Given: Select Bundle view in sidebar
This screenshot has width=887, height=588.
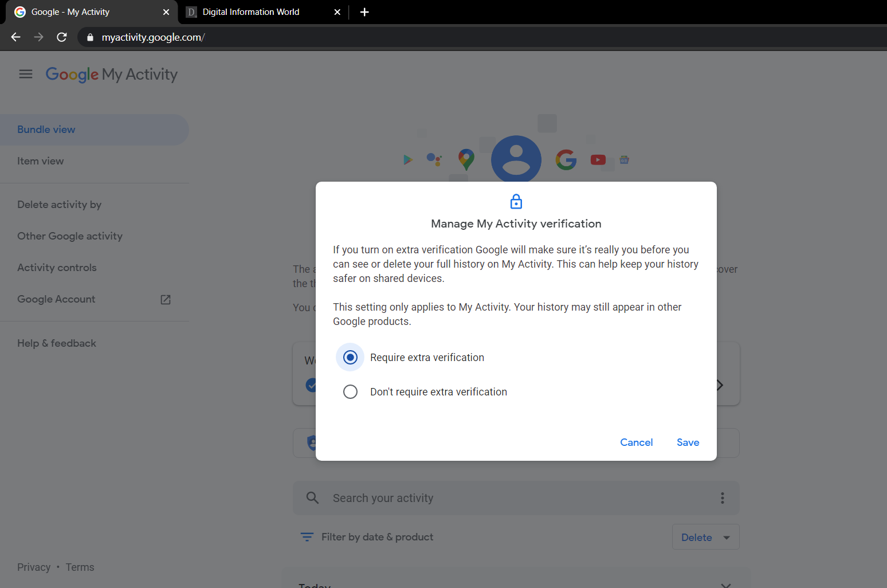Looking at the screenshot, I should (95, 130).
